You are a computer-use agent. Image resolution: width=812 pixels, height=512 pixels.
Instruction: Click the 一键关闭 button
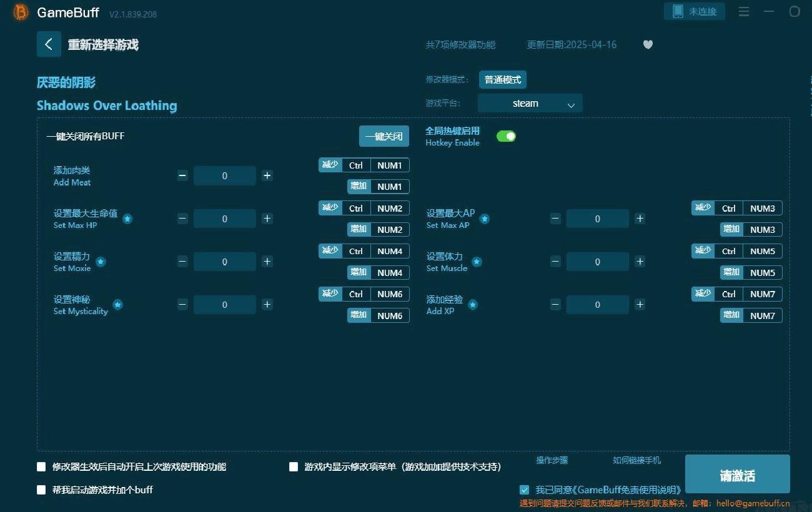click(x=384, y=136)
